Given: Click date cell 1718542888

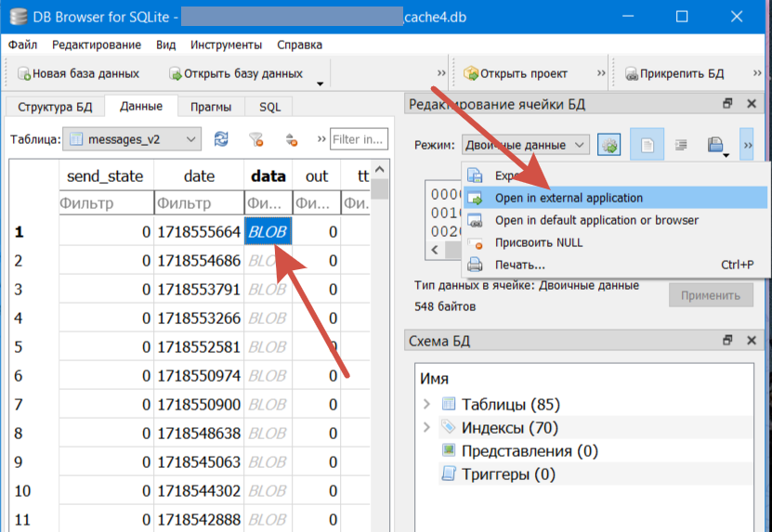Looking at the screenshot, I should [x=199, y=519].
